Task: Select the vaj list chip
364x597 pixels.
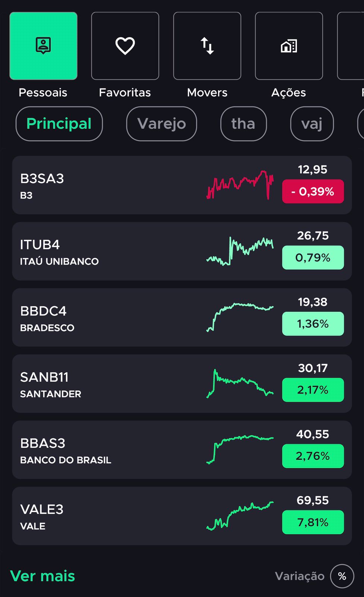Action: [x=312, y=124]
